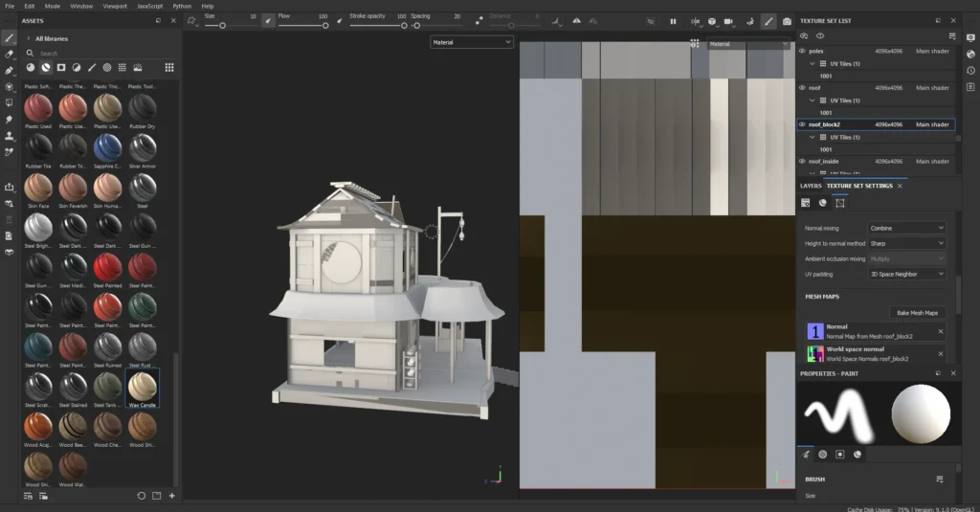This screenshot has width=980, height=512.
Task: Open 2D viewport Material channel dropdown
Action: point(748,44)
